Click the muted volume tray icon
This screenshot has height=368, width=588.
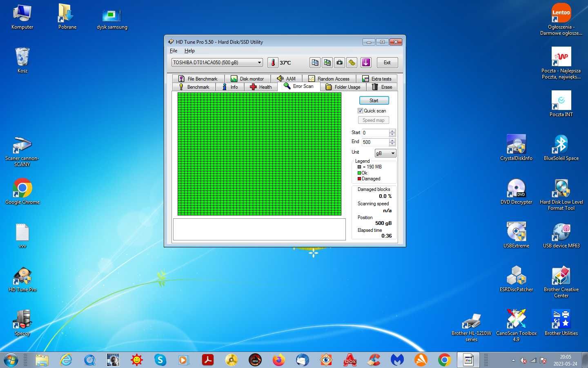[523, 360]
